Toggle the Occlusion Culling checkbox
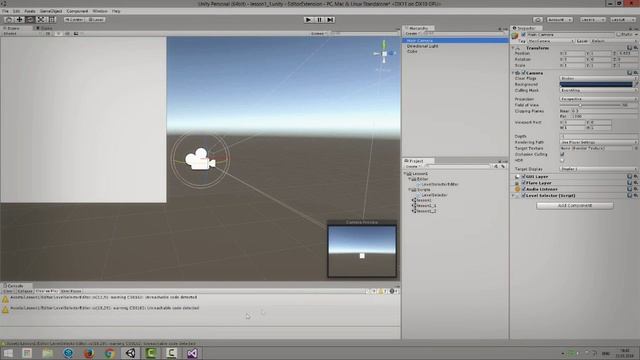 tap(562, 154)
